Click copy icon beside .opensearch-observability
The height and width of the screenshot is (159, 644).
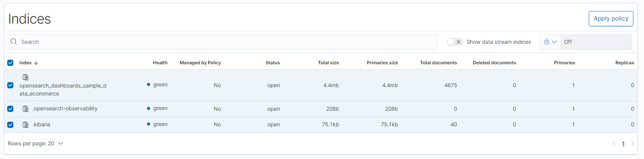26,109
